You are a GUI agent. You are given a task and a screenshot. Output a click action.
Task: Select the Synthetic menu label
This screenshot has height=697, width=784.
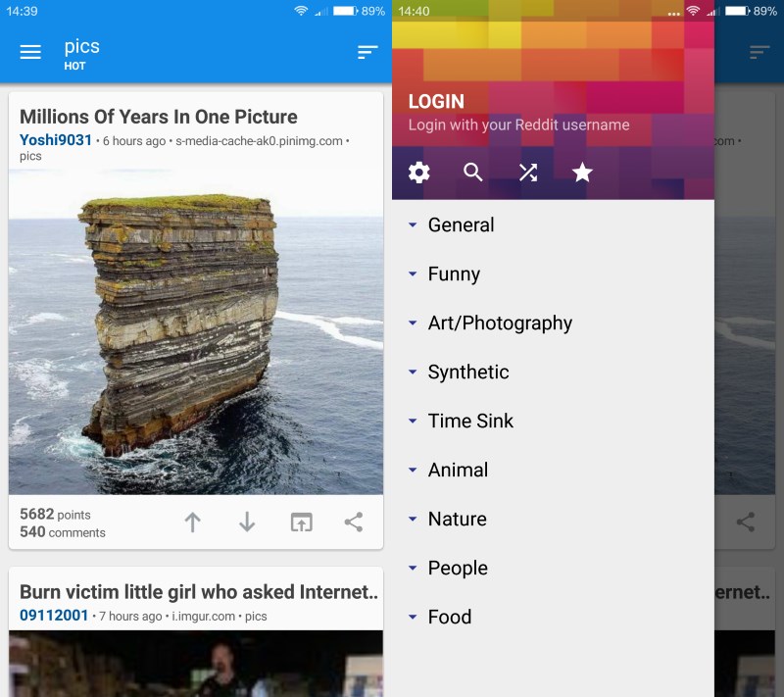(468, 373)
